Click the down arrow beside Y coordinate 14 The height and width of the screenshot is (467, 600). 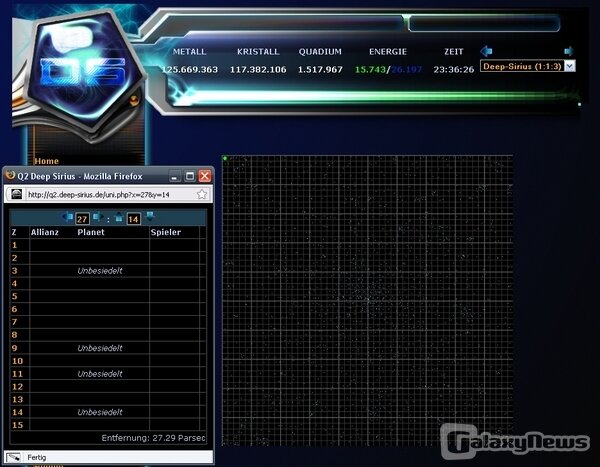[150, 217]
